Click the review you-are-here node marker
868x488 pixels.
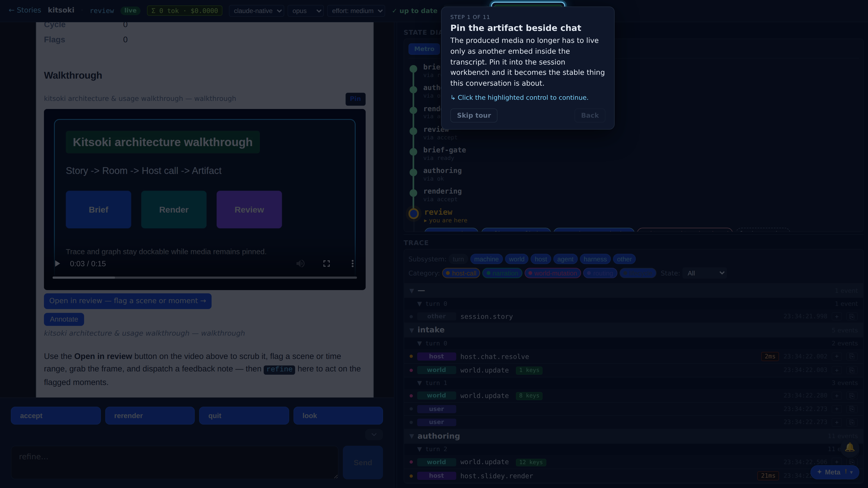point(413,214)
